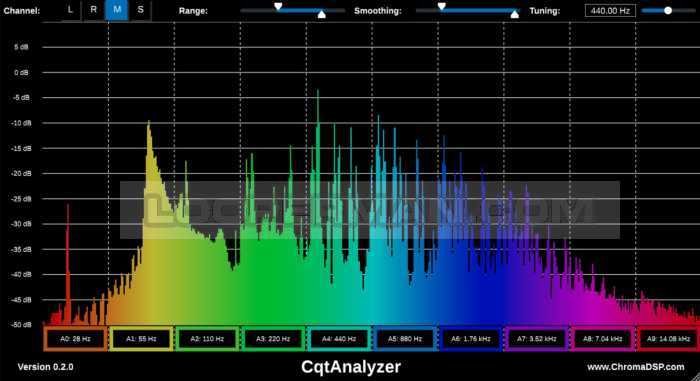This screenshot has width=700, height=381.
Task: Click the -45 dB axis label
Action: click(x=21, y=300)
